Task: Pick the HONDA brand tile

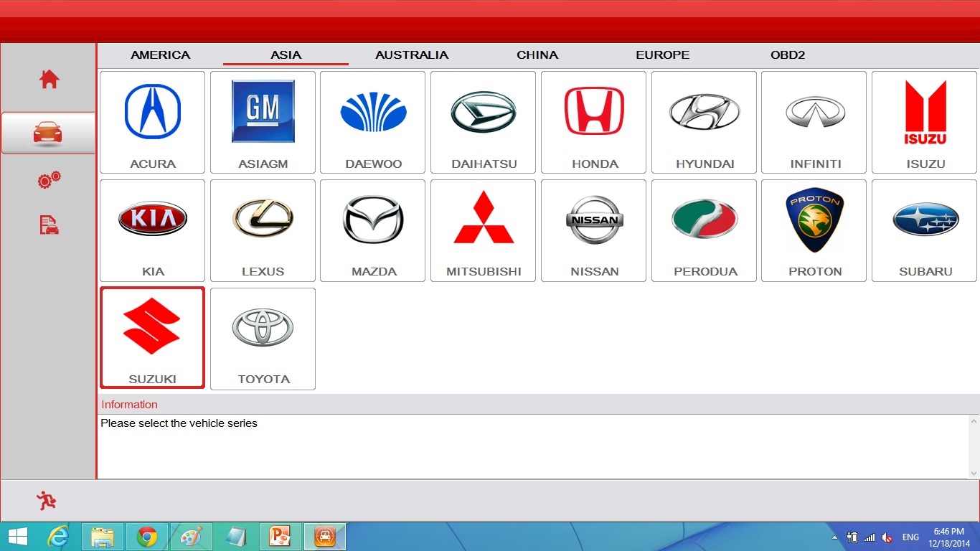Action: [594, 122]
